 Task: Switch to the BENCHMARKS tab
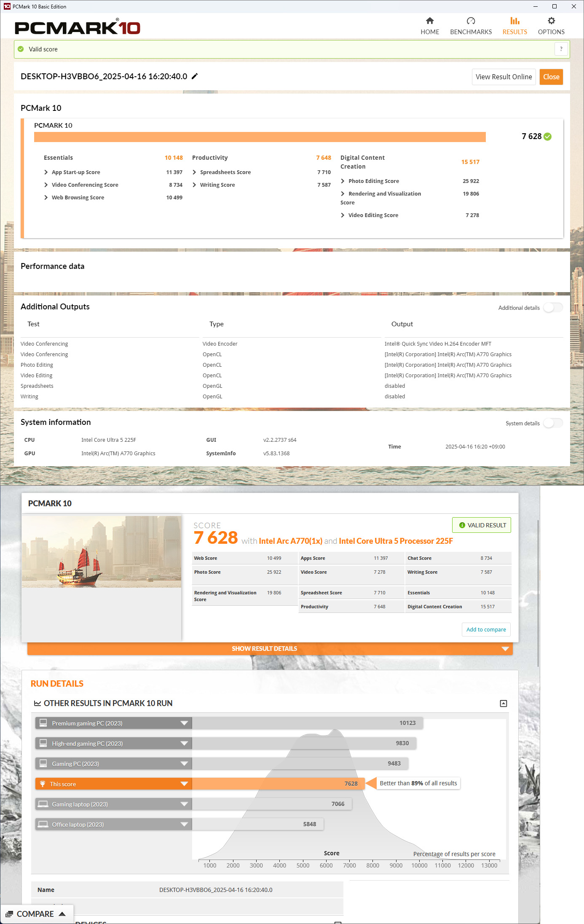click(471, 26)
